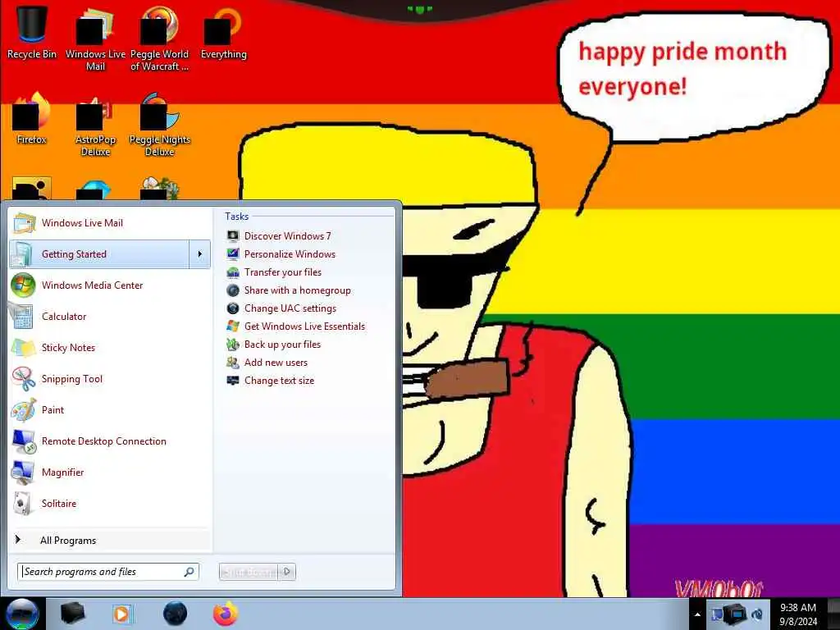The width and height of the screenshot is (840, 630).
Task: Select AstroPop Deluxe desktop icon
Action: click(95, 126)
